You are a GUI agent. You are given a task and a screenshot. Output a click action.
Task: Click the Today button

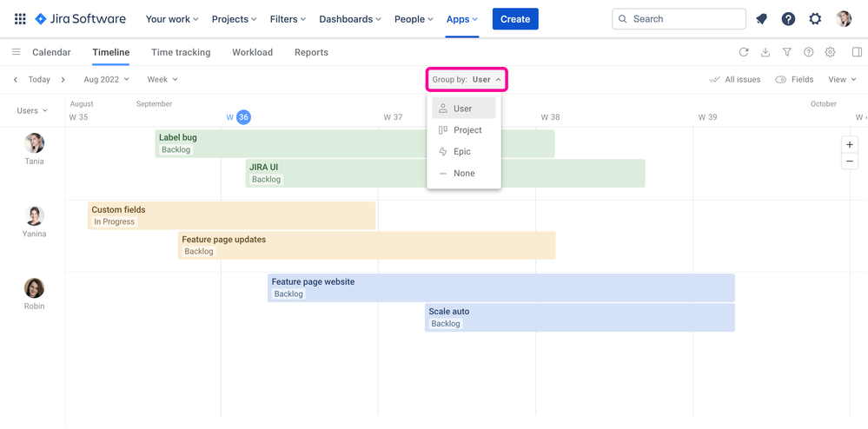pos(39,80)
